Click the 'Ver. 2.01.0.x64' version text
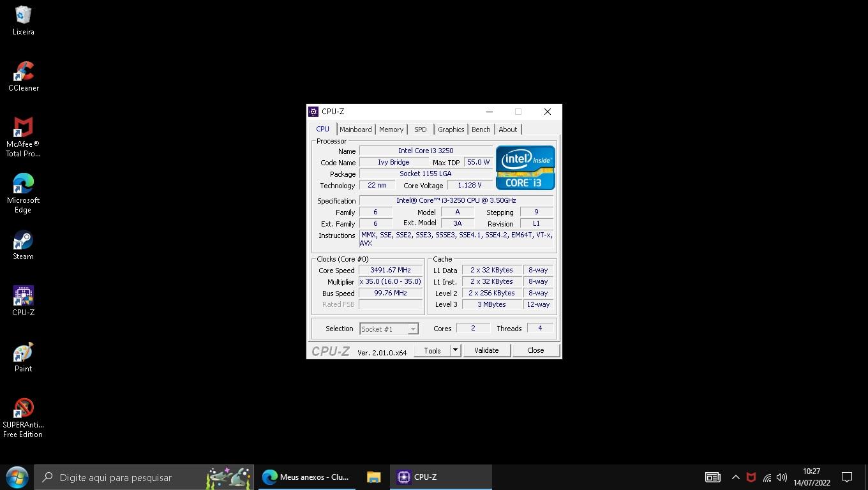 [382, 352]
